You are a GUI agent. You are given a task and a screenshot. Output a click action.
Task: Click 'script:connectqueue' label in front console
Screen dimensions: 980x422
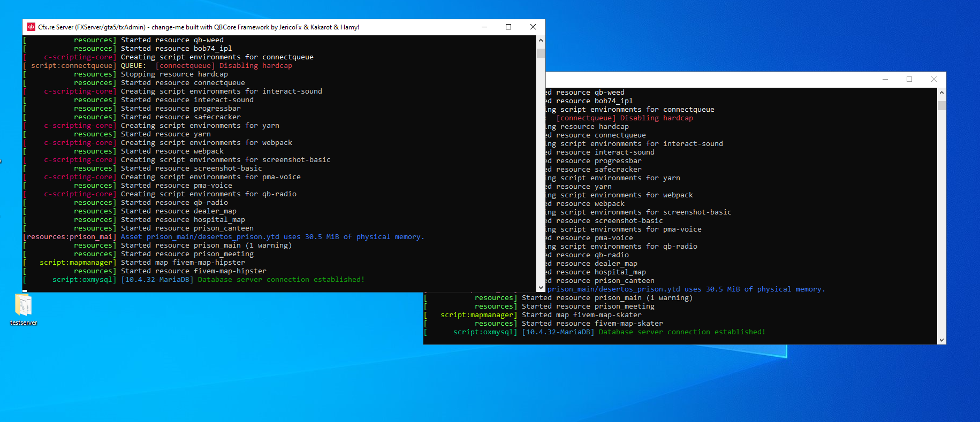(x=72, y=66)
